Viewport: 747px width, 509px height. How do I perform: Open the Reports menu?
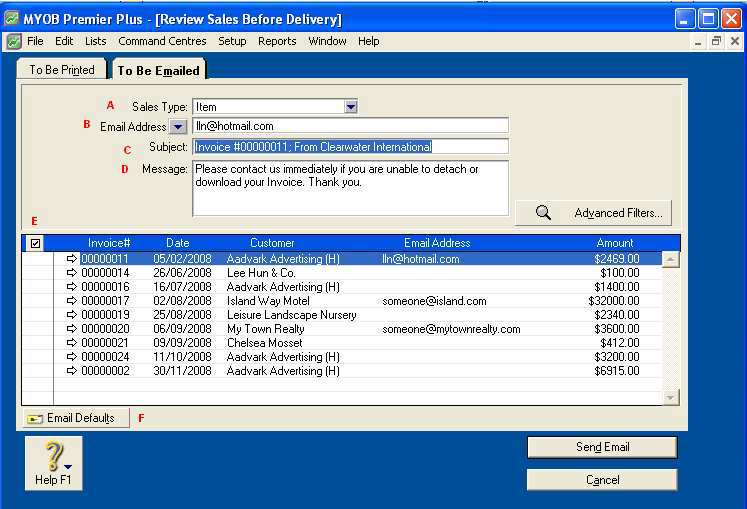(x=277, y=41)
